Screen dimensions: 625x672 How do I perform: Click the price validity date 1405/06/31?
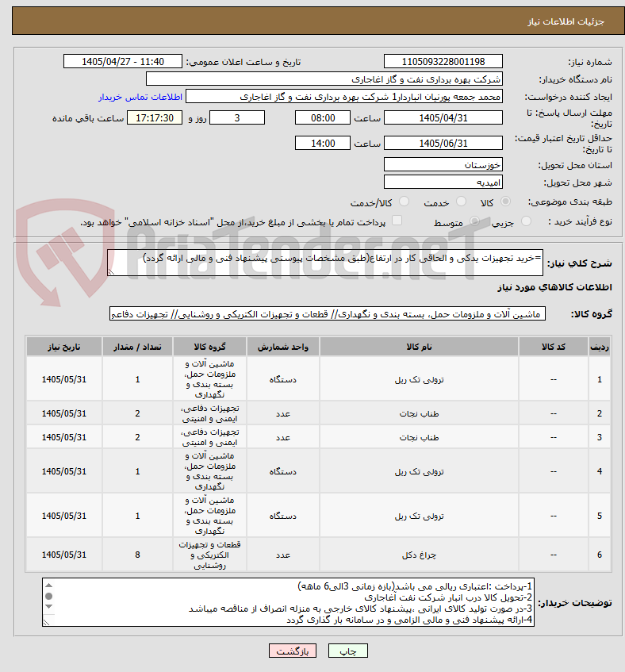pos(443,143)
